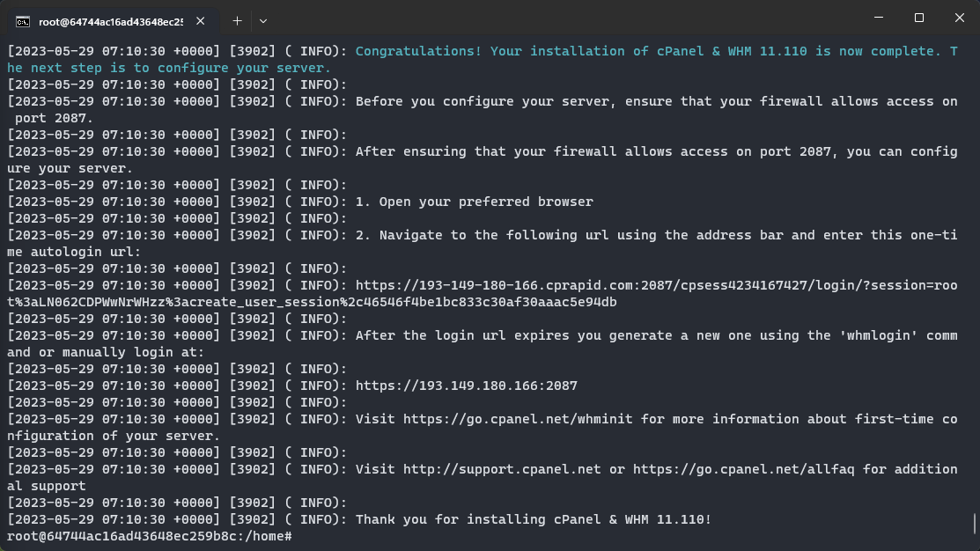Open the https://193.149.180.166:2087 link
The width and height of the screenshot is (980, 551).
pos(467,386)
